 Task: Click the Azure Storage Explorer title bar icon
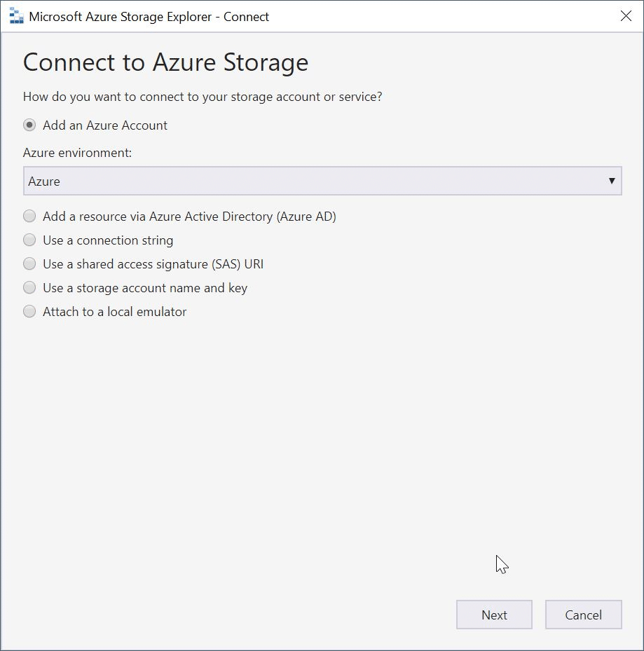17,16
